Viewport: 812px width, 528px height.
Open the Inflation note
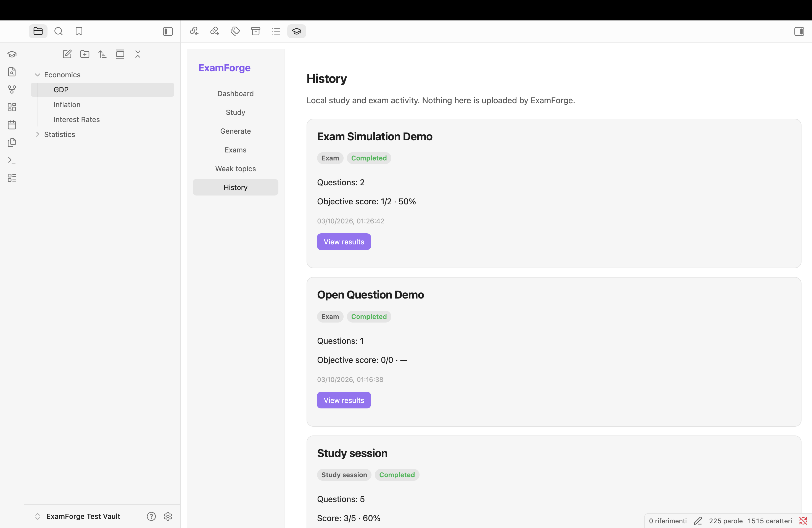point(102,105)
